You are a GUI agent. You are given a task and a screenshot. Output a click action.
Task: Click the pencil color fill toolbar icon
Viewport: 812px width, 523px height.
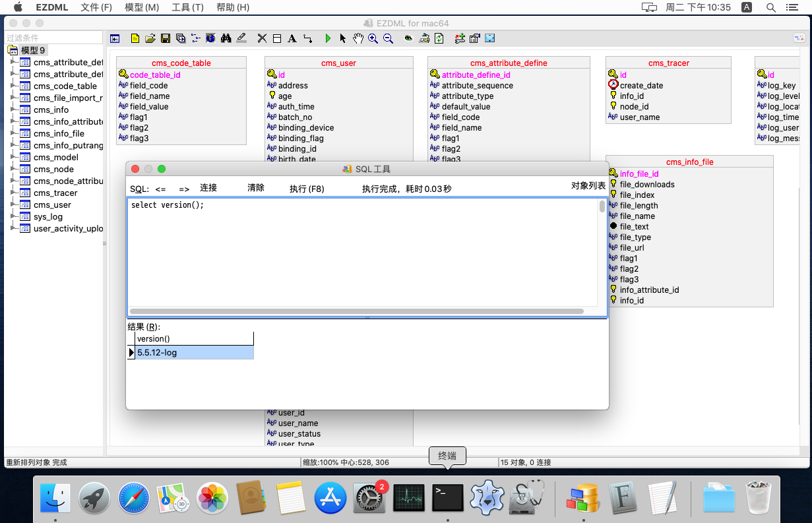[241, 39]
